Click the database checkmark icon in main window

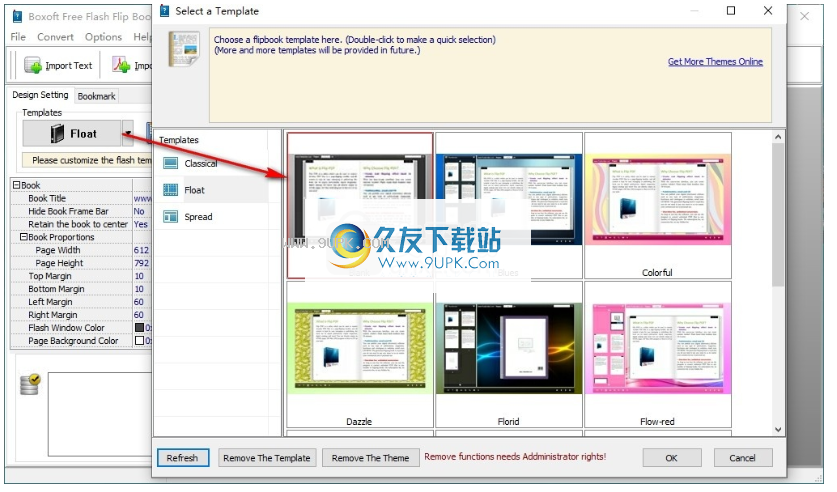click(30, 384)
